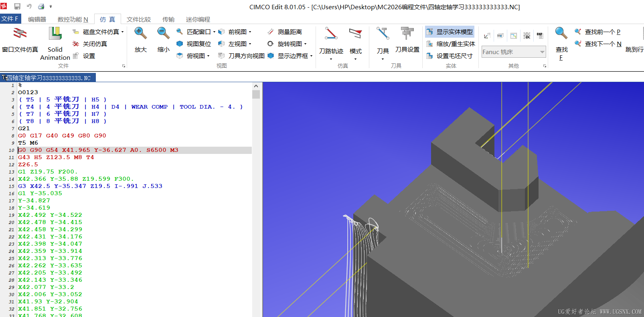The height and width of the screenshot is (317, 644).
Task: Expand the 左视图 dropdown arrow
Action: click(x=250, y=44)
